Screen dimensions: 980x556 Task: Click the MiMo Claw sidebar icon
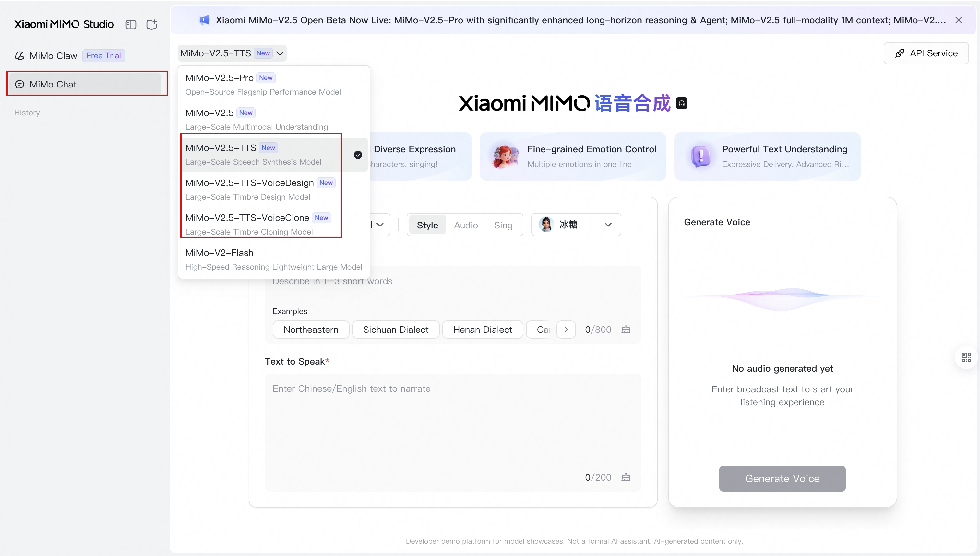(x=19, y=56)
